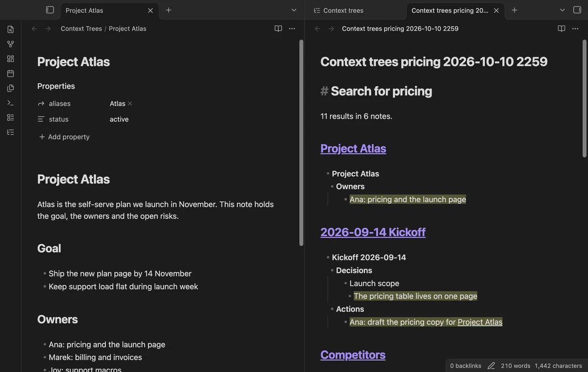Click the aliases property arrow icon
Image resolution: width=588 pixels, height=372 pixels.
click(41, 104)
